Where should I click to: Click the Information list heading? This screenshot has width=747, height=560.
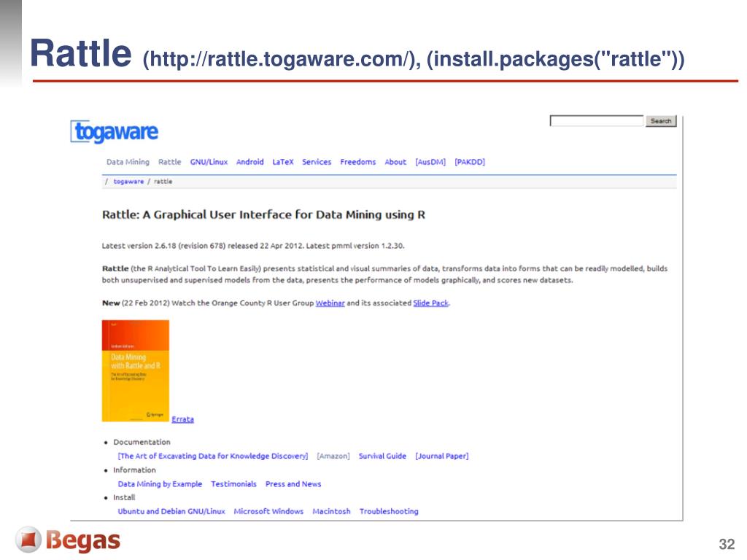pyautogui.click(x=134, y=470)
